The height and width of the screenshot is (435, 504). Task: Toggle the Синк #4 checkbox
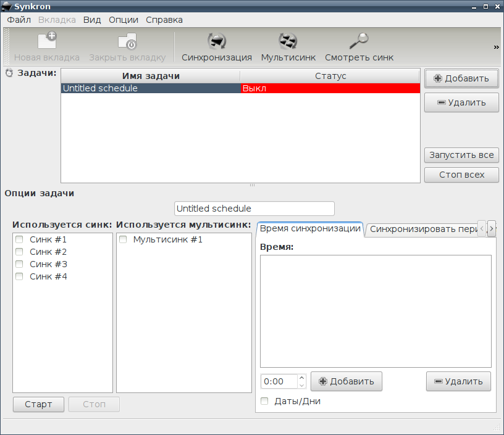pos(19,276)
